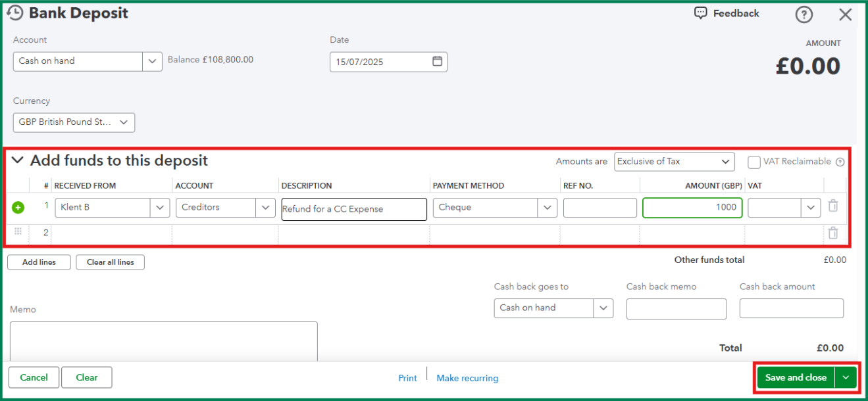Click the Cancel button

coord(34,377)
